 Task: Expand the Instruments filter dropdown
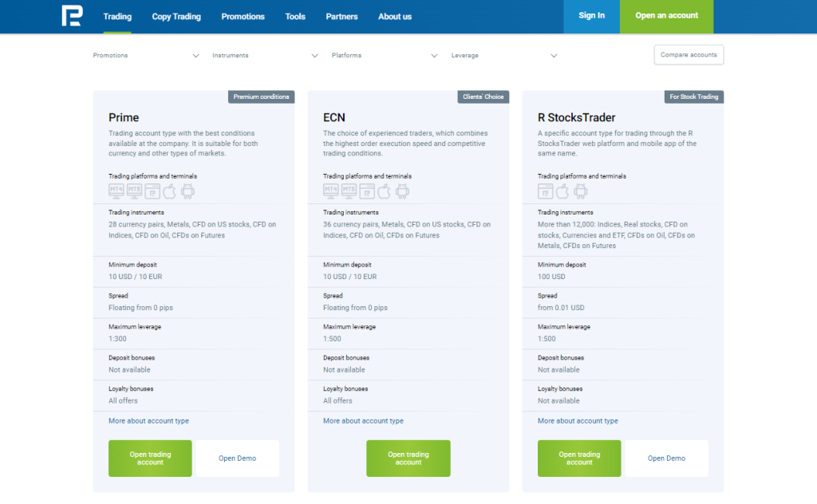pos(264,56)
